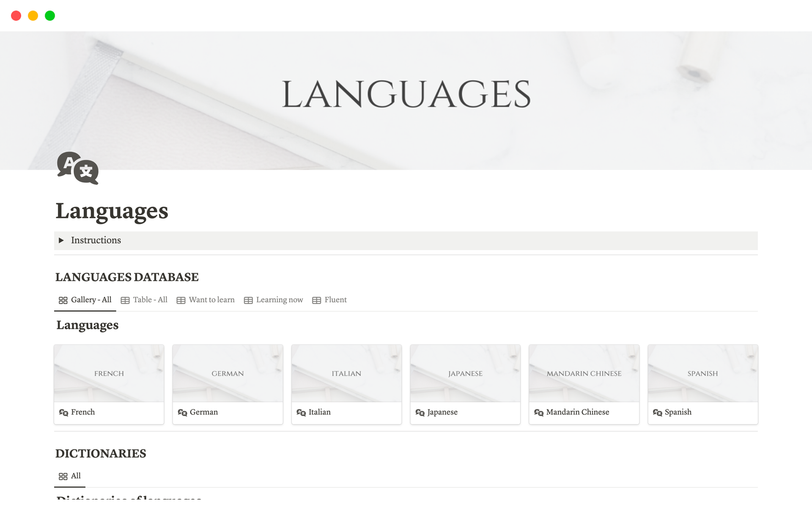Select the Learning now view

[x=279, y=300]
